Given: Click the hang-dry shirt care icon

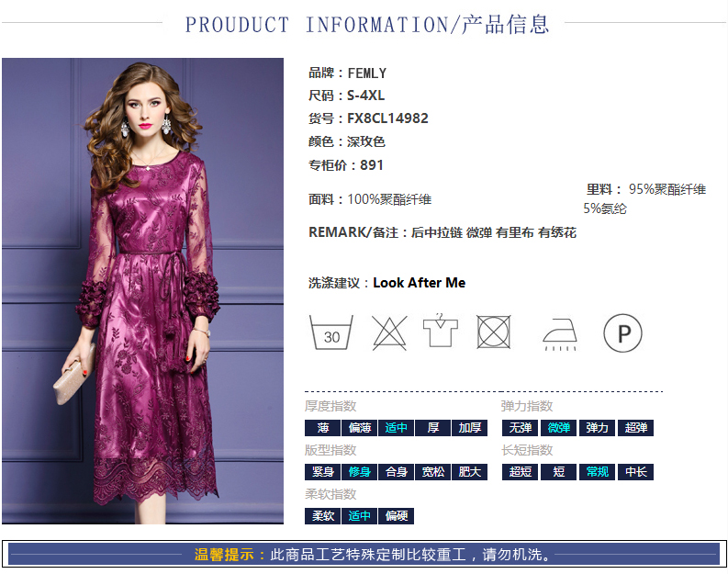Looking at the screenshot, I should click(440, 331).
